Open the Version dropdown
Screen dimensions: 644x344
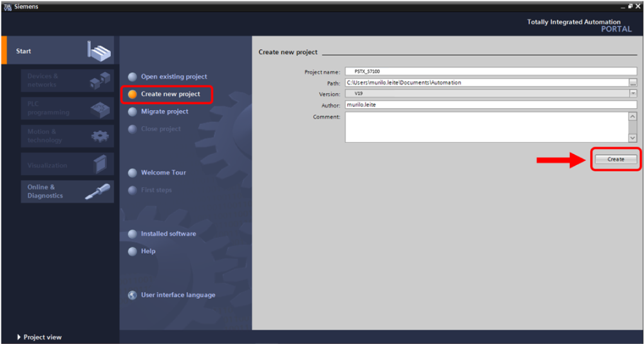point(633,93)
